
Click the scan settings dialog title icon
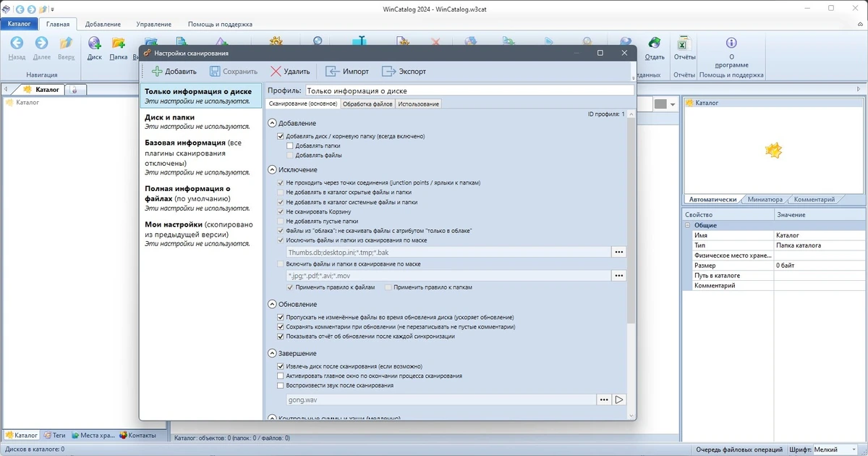pos(148,53)
